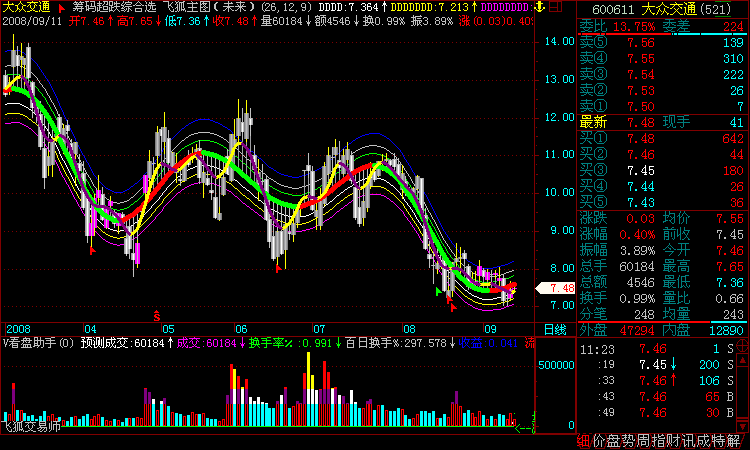Screen dimensions: 750x450
Task: Click the 11:23 trade tick row
Action: (x=657, y=349)
